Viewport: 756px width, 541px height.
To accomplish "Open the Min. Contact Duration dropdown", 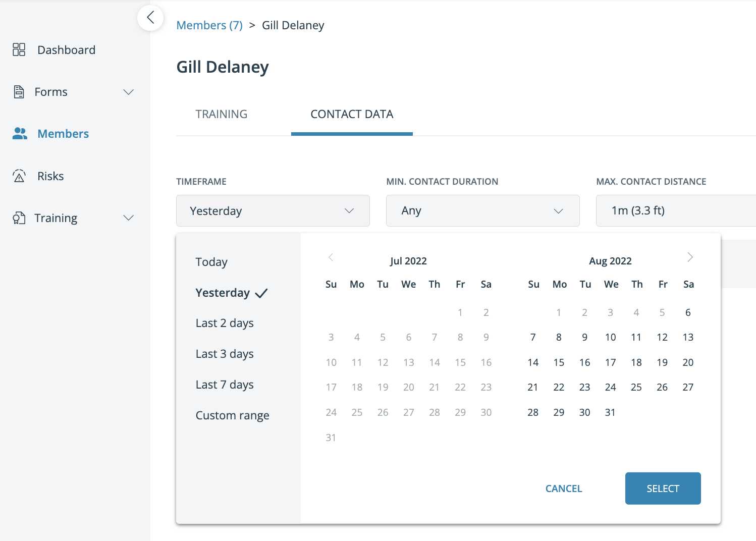I will tap(483, 211).
